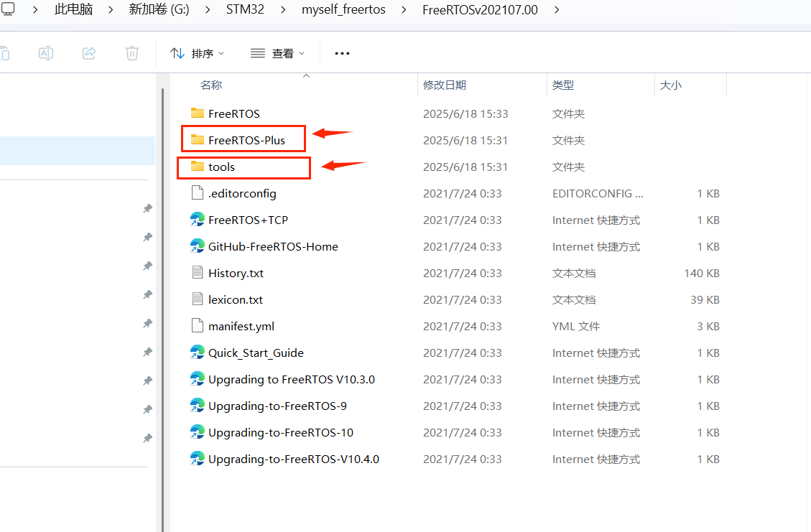Viewport: 811px width, 532px height.
Task: Open the 排序 sort dropdown
Action: point(197,53)
